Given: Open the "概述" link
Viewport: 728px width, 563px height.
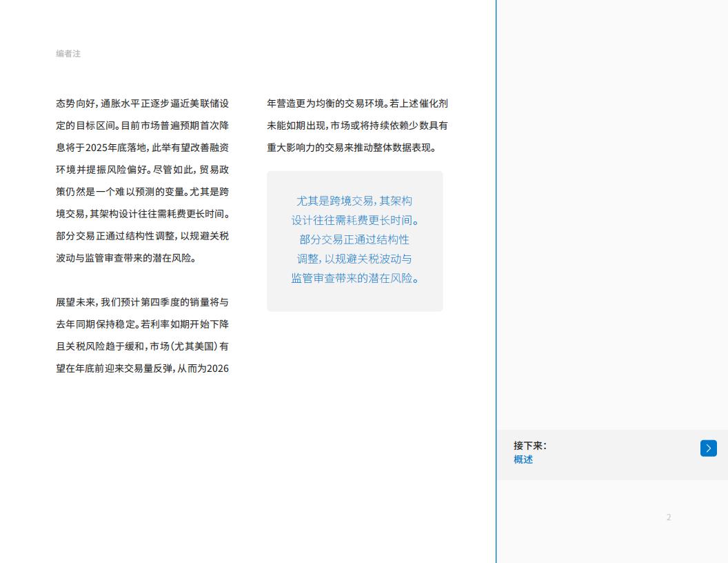Looking at the screenshot, I should (523, 460).
